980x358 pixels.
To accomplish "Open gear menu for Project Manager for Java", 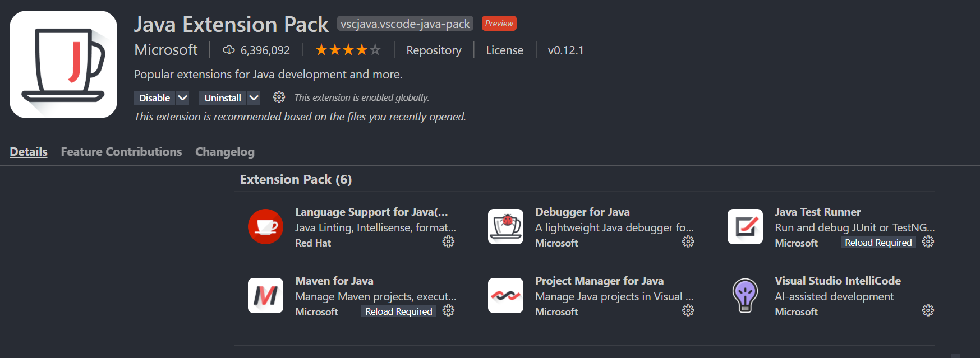I will [688, 310].
